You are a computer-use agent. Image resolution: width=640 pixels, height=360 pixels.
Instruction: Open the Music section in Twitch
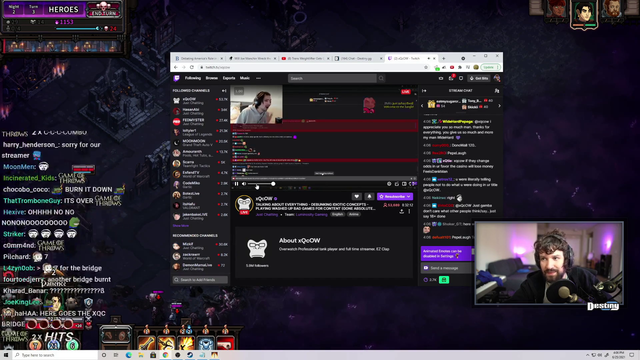click(244, 78)
